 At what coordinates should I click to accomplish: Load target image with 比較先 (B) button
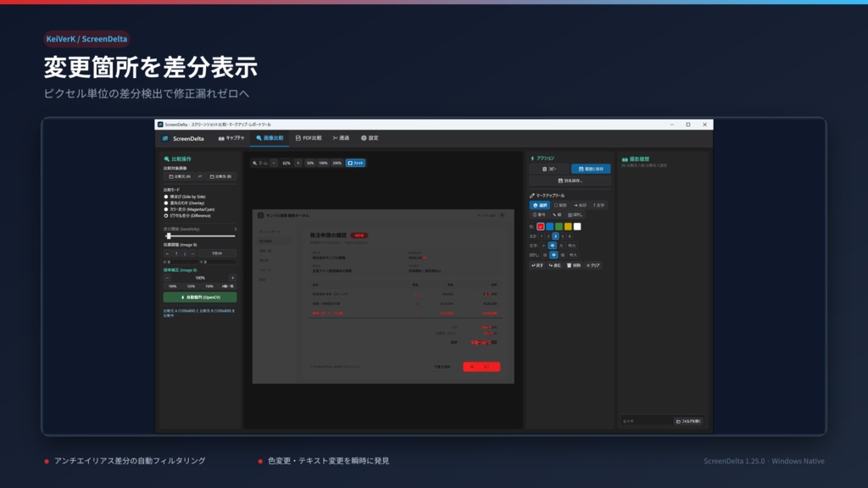221,176
